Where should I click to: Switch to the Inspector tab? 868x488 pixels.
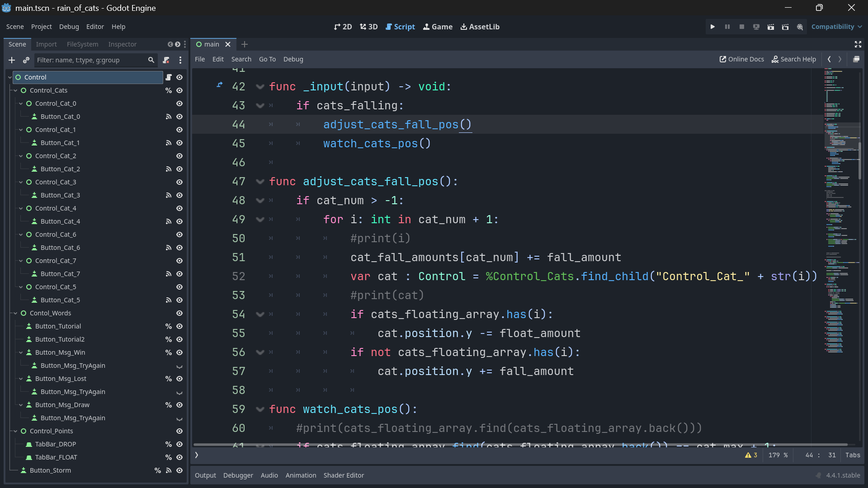pos(122,44)
